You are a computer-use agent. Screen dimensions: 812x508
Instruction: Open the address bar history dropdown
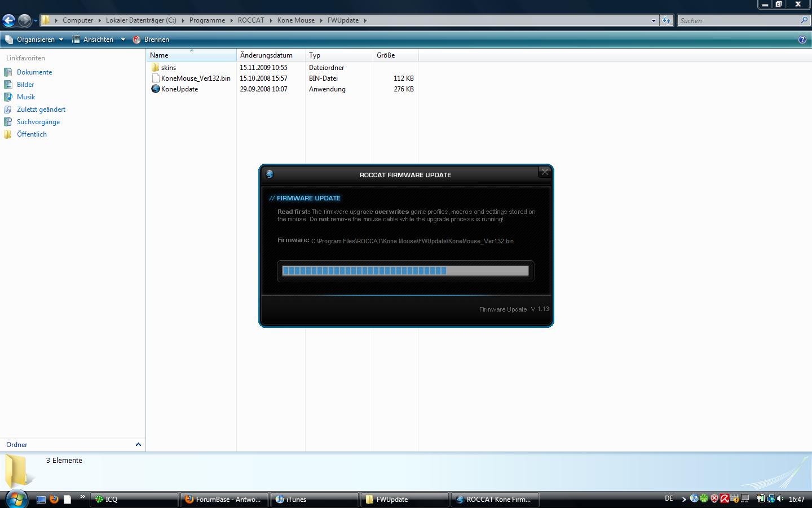tap(654, 20)
